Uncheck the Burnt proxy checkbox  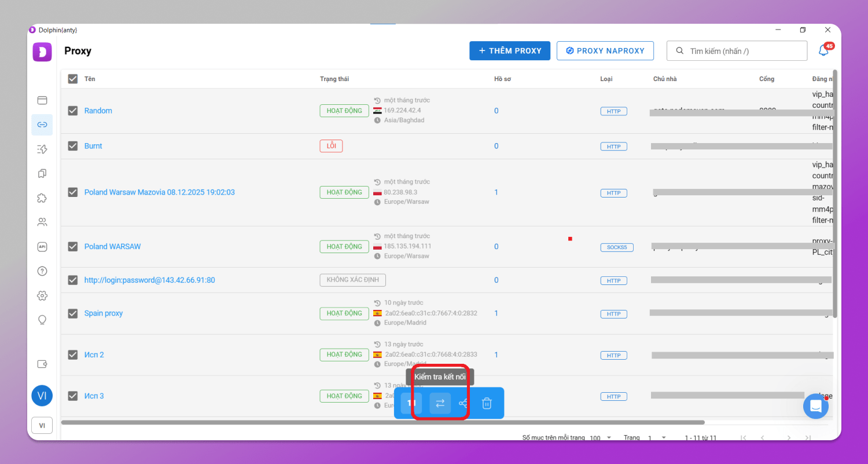point(73,146)
